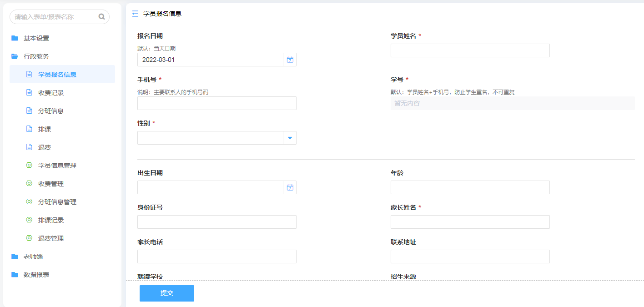Click the 排课 form document icon
The image size is (644, 307).
29,129
